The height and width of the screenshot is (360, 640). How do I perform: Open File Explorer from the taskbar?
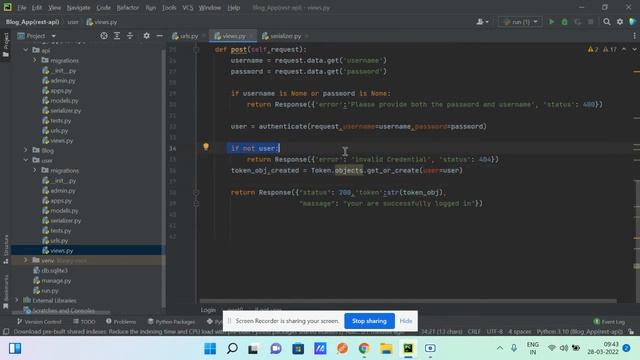coord(386,349)
